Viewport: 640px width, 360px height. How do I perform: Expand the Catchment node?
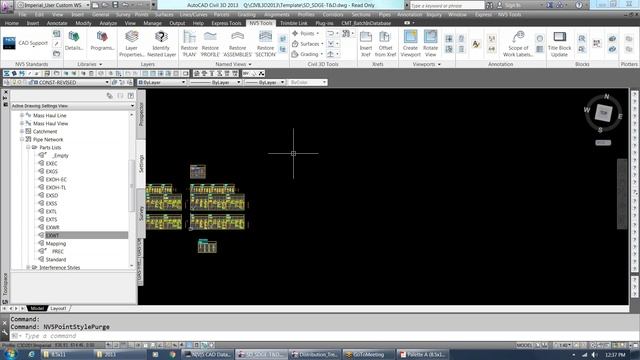pos(22,131)
